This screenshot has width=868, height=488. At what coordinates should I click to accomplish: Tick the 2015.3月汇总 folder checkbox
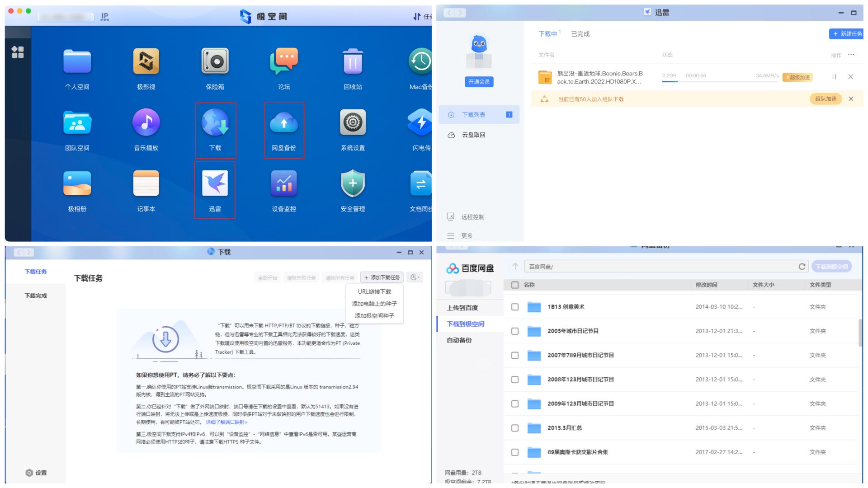pos(515,428)
